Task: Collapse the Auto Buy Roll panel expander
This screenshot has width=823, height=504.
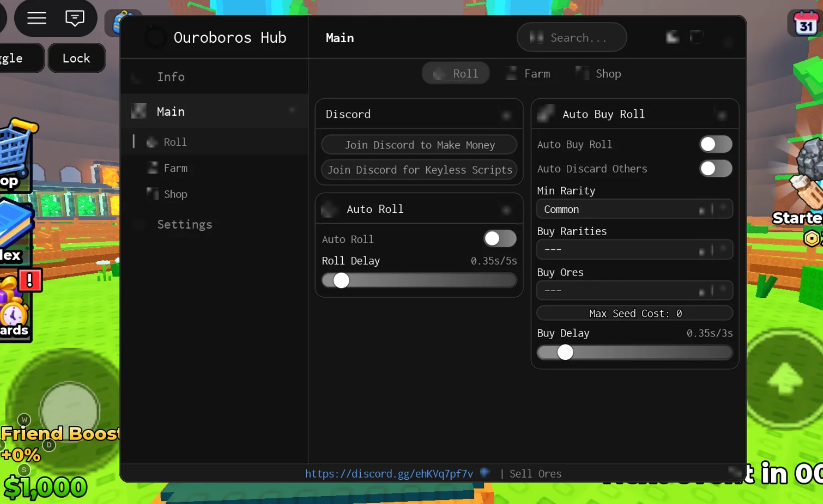Action: tap(722, 115)
